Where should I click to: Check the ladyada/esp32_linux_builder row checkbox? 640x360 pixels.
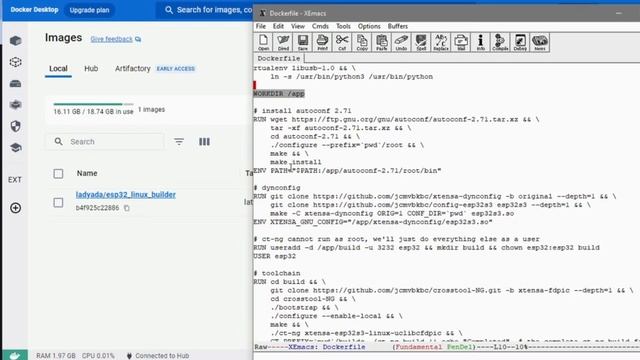tap(58, 202)
